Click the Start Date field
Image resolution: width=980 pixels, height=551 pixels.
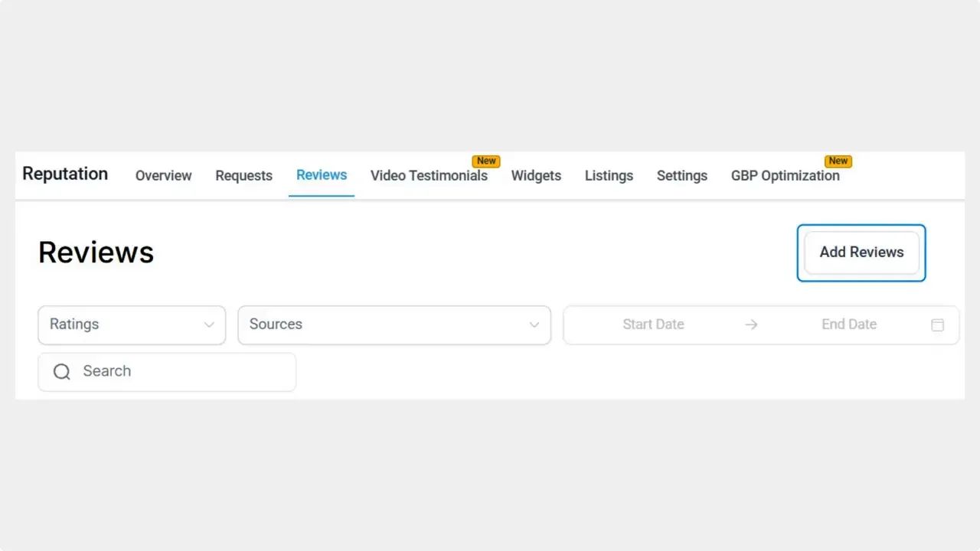(x=653, y=324)
